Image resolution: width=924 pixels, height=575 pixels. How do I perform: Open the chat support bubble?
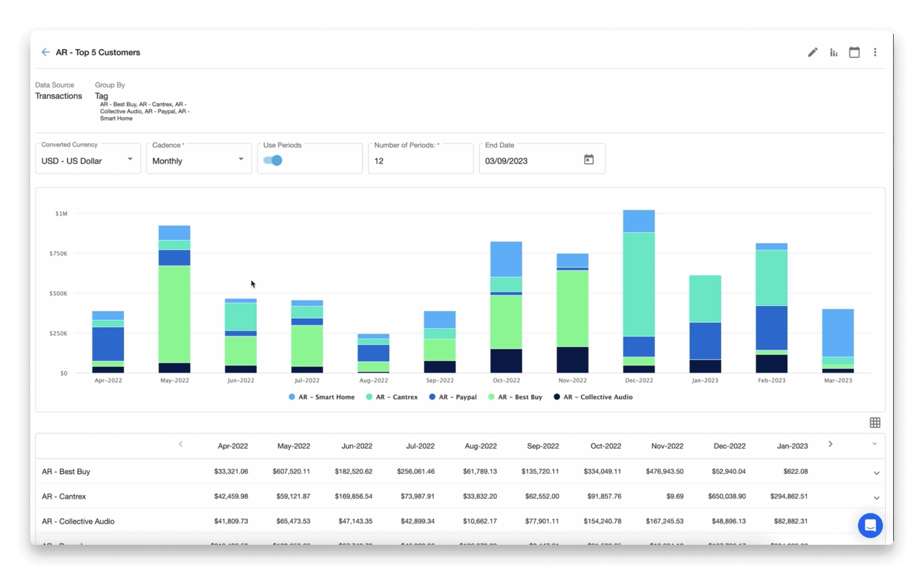(870, 525)
